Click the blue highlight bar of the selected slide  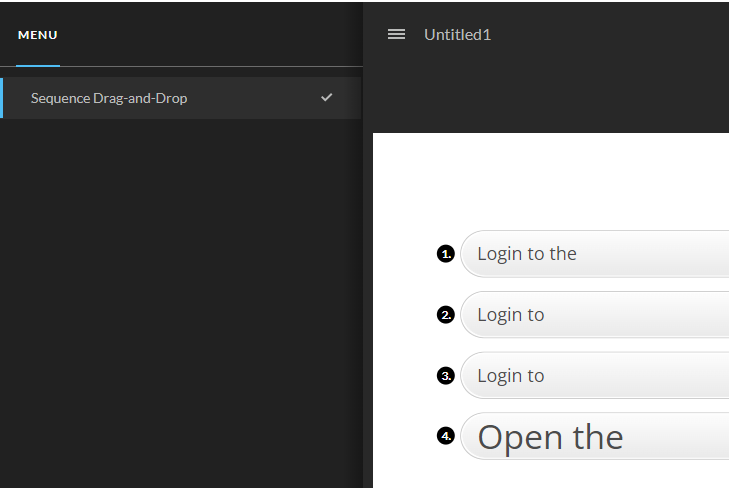(x=2, y=98)
